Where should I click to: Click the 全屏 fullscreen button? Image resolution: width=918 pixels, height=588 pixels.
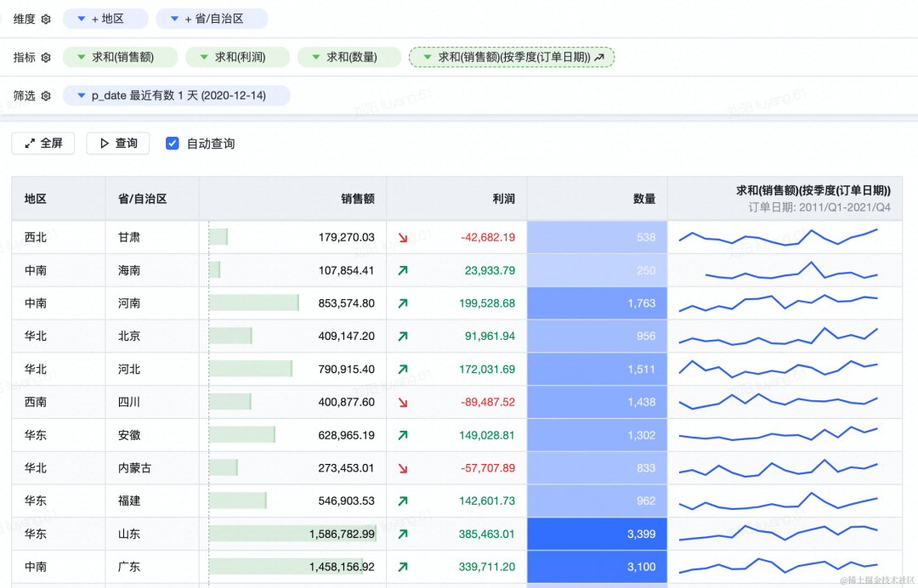43,144
